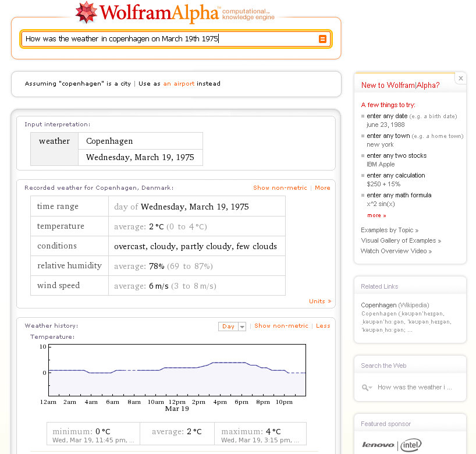Click the 'Copenhagen' cell in Input interpretation

pos(141,141)
